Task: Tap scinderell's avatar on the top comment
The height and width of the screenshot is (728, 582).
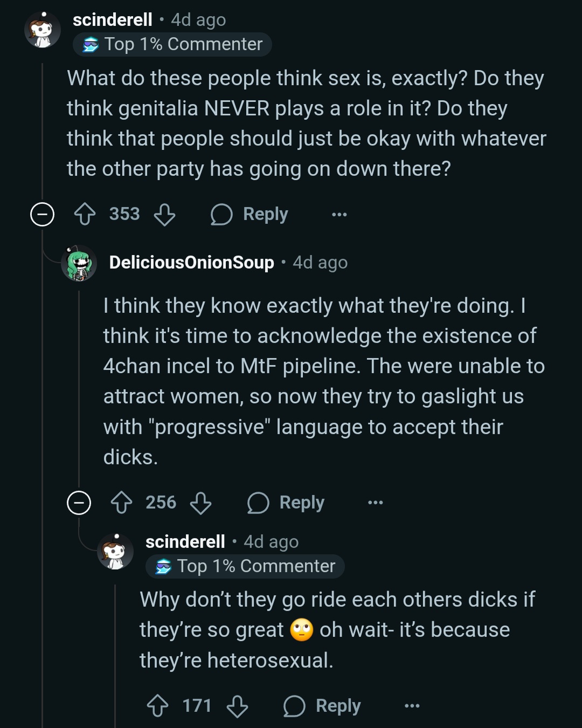Action: click(42, 30)
